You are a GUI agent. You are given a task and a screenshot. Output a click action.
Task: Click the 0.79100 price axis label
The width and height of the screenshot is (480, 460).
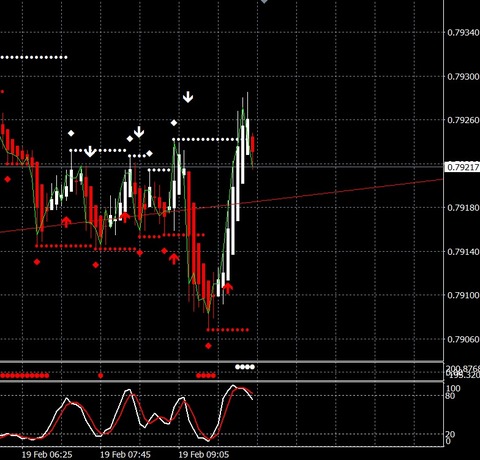[463, 295]
